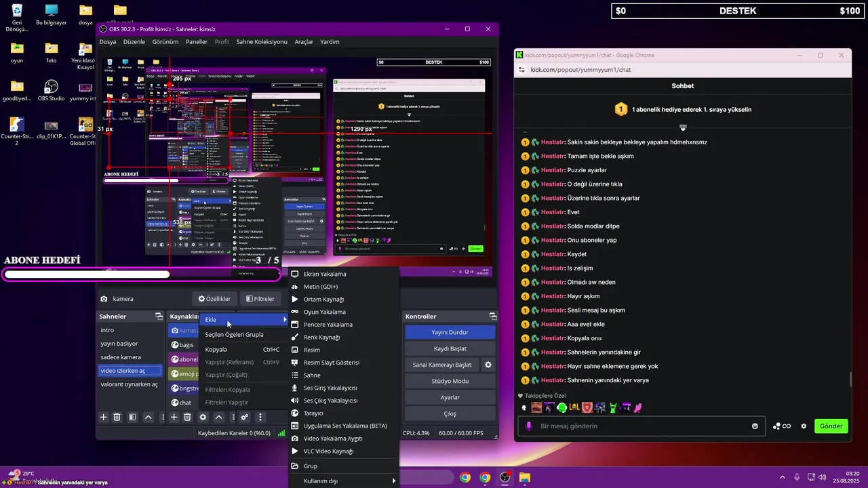Click Gönder button in Kick chat
Screen dimensions: 868x488
tap(831, 426)
